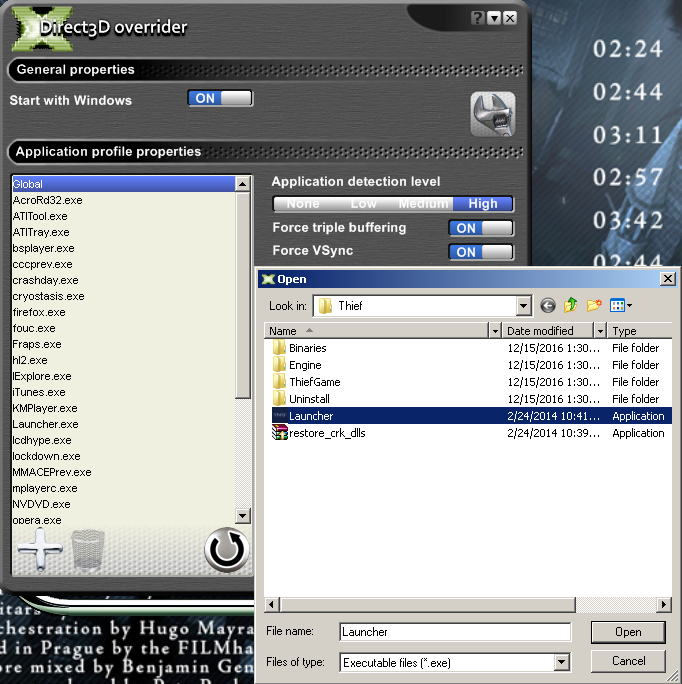Screen dimensions: 682x684
Task: Select IExplore.exe in profile list
Action: pos(123,376)
